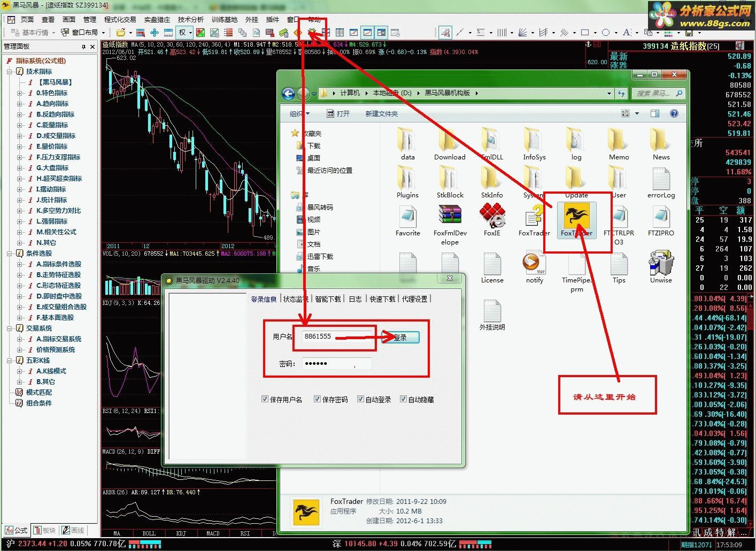Screen dimensions: 756x551
Task: Toggle 自动登录 checkbox
Action: click(360, 399)
